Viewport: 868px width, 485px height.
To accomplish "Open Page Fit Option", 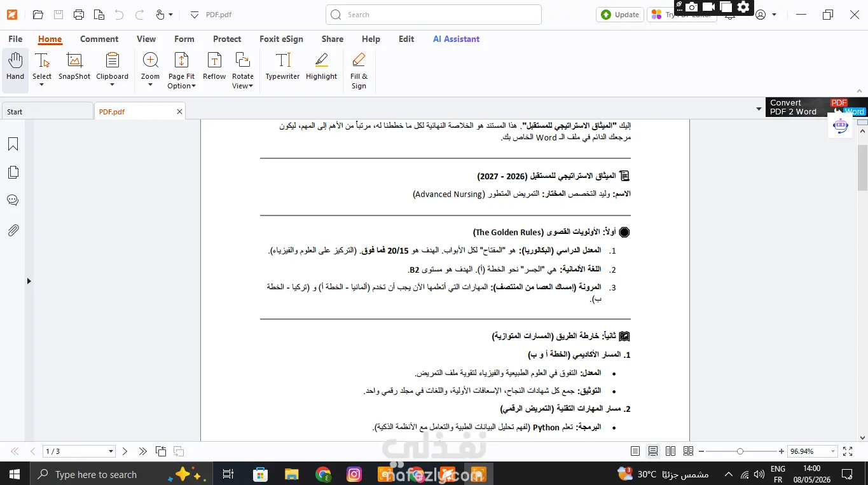I will (x=181, y=70).
